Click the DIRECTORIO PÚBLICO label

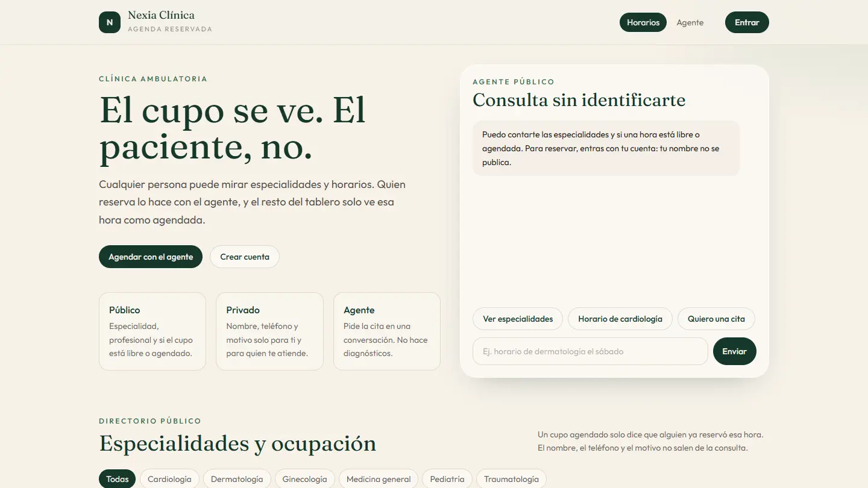coord(150,421)
